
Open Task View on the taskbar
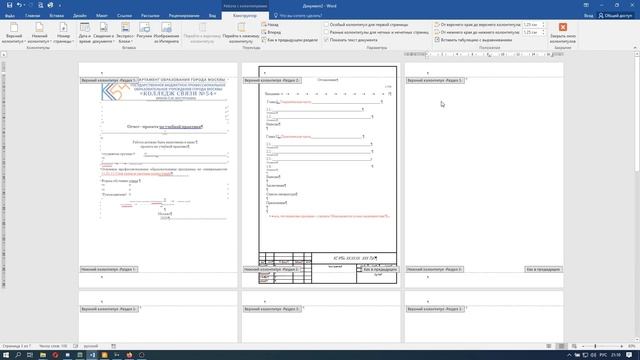tap(30, 355)
